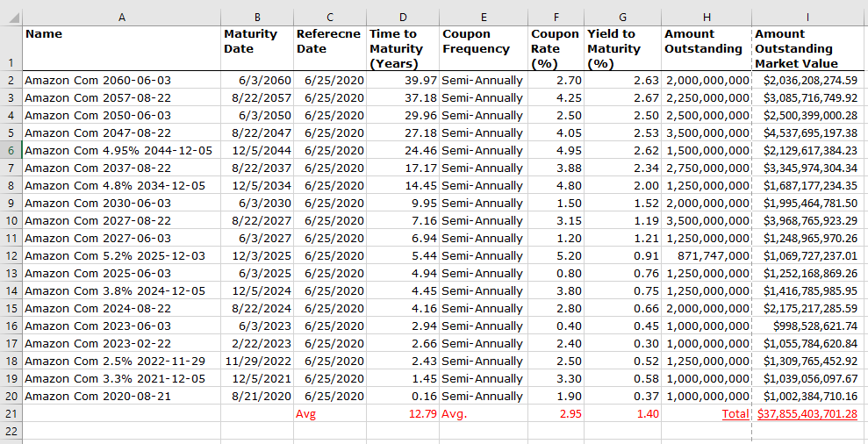Click market value $3,968,765,923.29
This screenshot has width=868, height=444.
(807, 220)
